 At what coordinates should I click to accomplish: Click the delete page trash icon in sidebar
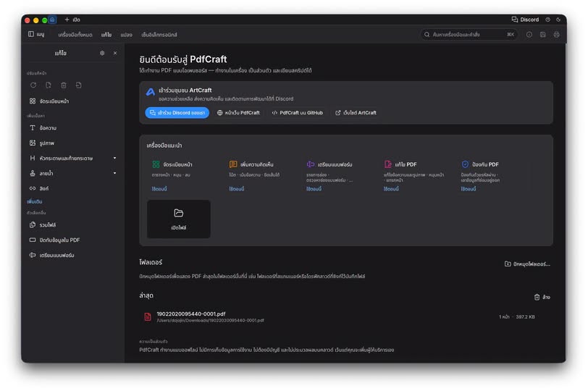tap(64, 85)
